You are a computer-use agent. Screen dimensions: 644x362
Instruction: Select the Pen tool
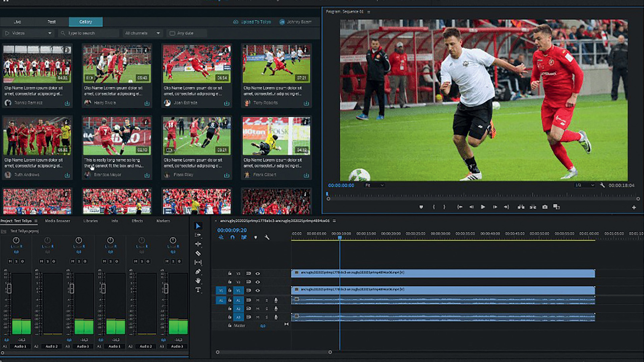coord(198,271)
